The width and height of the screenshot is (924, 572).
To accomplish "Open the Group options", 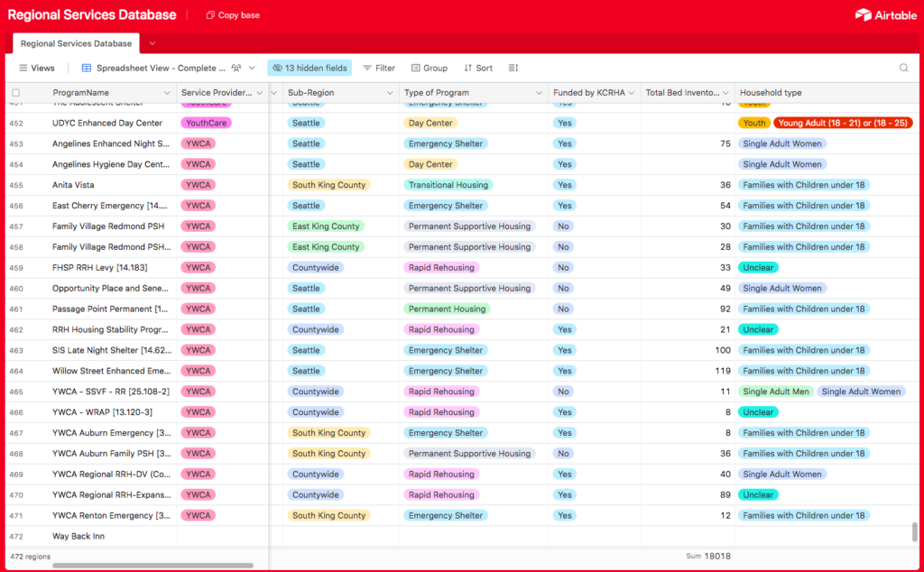I will (x=430, y=68).
